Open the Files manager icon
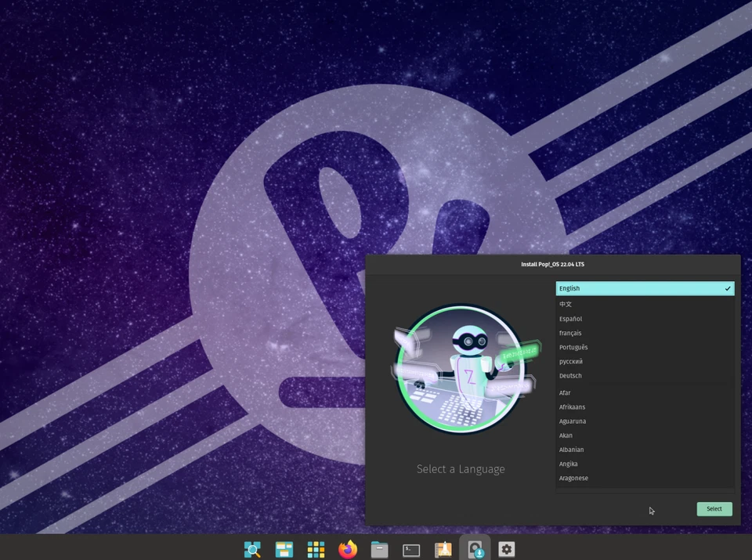 (379, 549)
